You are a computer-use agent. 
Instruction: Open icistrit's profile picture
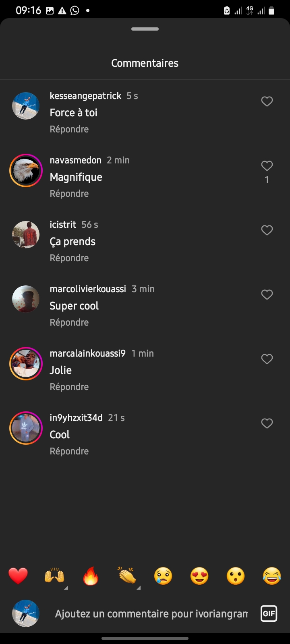26,235
